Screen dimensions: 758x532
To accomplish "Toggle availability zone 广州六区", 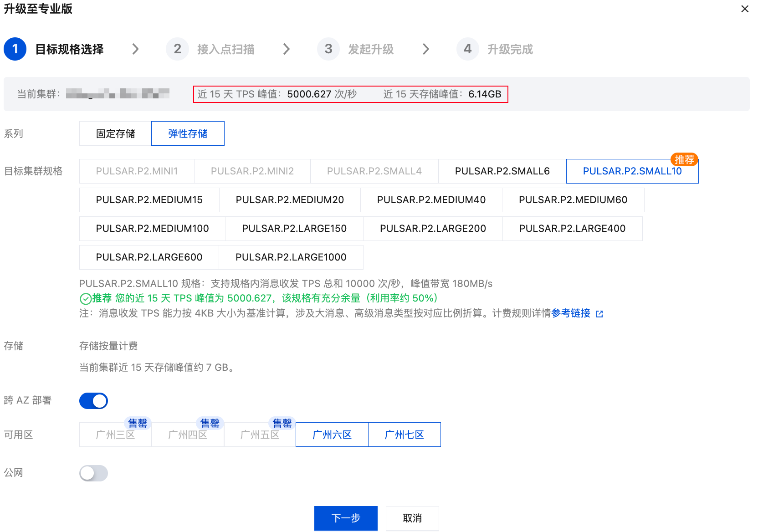I will pos(332,435).
